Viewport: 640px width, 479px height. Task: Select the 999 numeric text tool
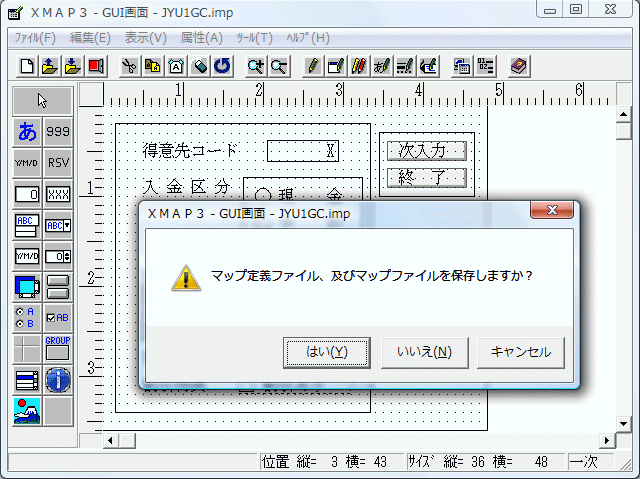(58, 132)
